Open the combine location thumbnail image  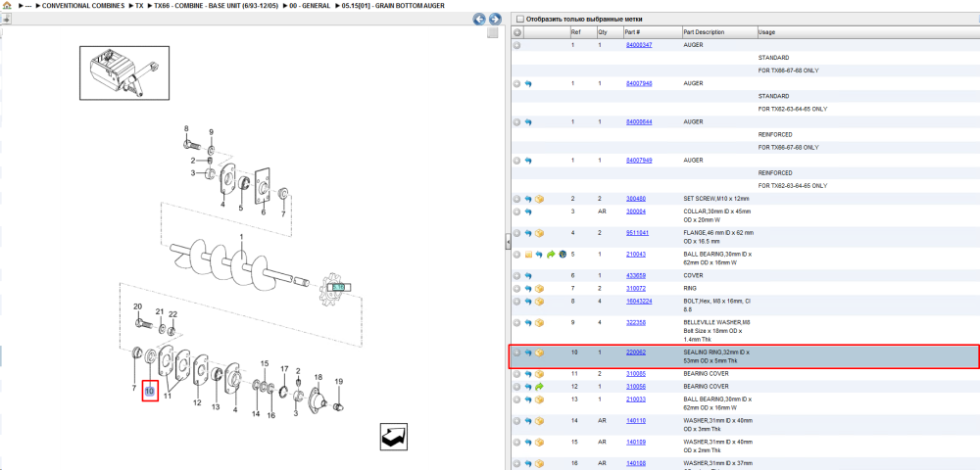coord(123,72)
